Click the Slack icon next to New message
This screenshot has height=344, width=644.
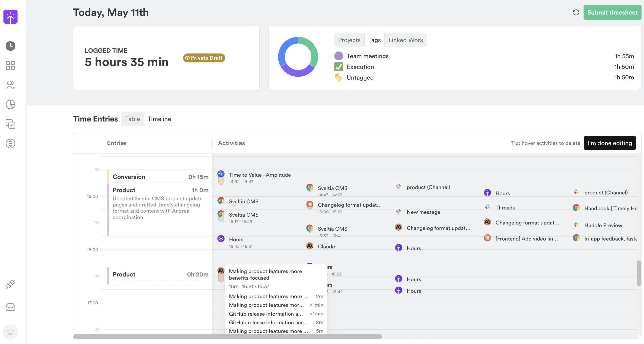[x=398, y=211]
